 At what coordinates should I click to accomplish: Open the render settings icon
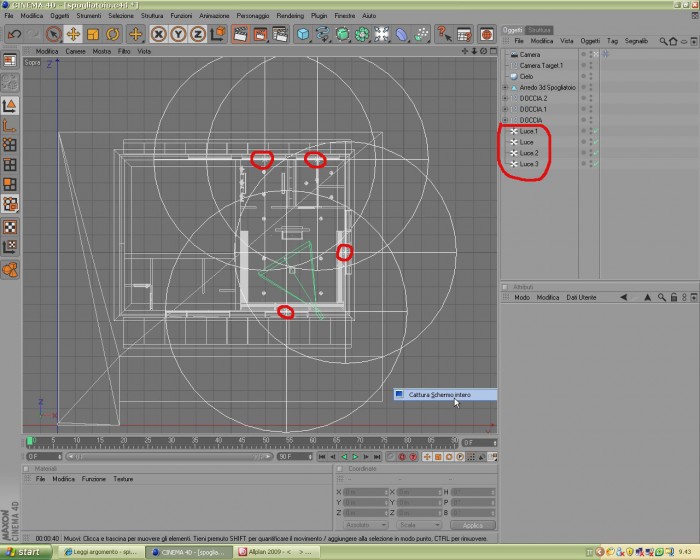[280, 34]
